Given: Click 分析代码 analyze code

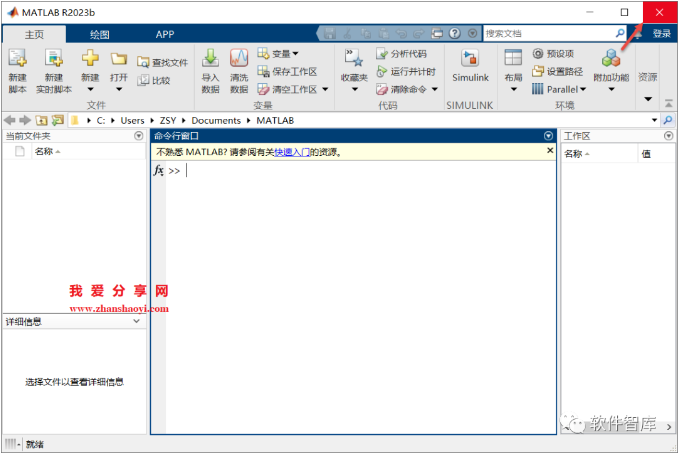Looking at the screenshot, I should pos(401,53).
